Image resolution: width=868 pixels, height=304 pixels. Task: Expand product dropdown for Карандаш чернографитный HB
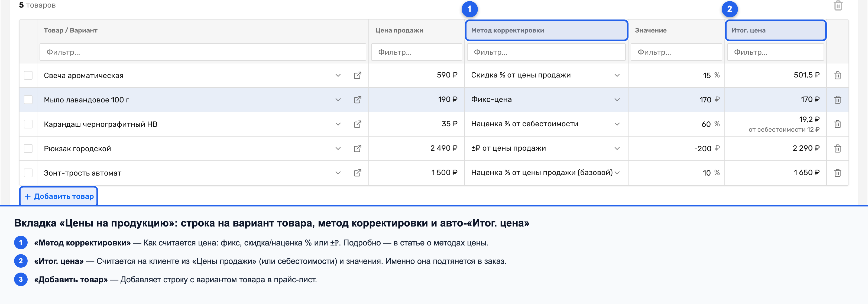[x=338, y=124]
